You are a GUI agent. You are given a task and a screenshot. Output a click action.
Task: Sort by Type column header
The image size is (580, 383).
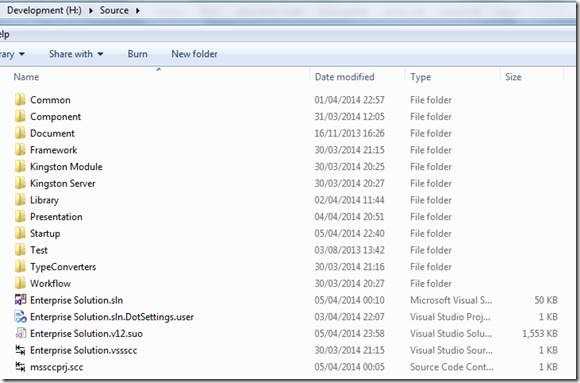pos(421,77)
